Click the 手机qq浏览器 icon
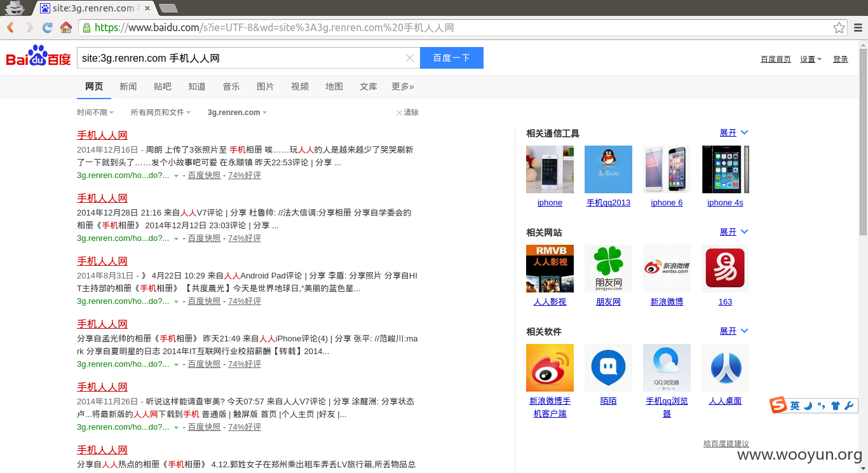 coord(667,367)
